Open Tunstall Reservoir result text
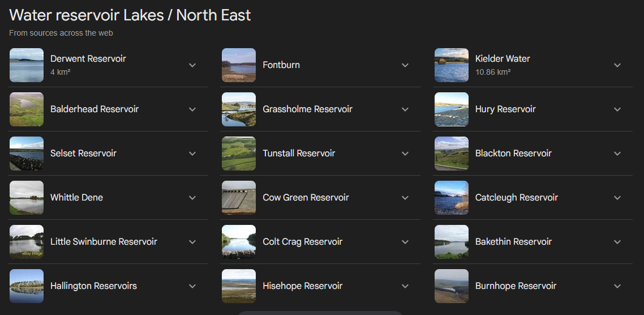The width and height of the screenshot is (644, 315). click(x=299, y=154)
